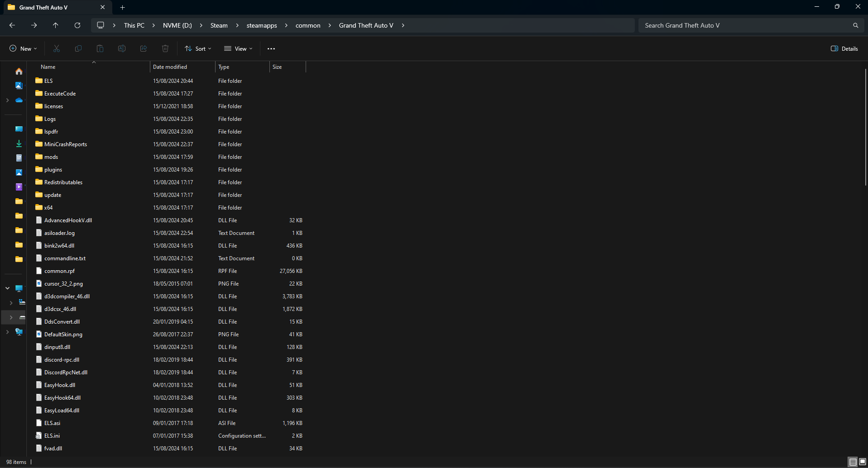Open the See more ellipsis menu
The width and height of the screenshot is (868, 468).
point(271,48)
